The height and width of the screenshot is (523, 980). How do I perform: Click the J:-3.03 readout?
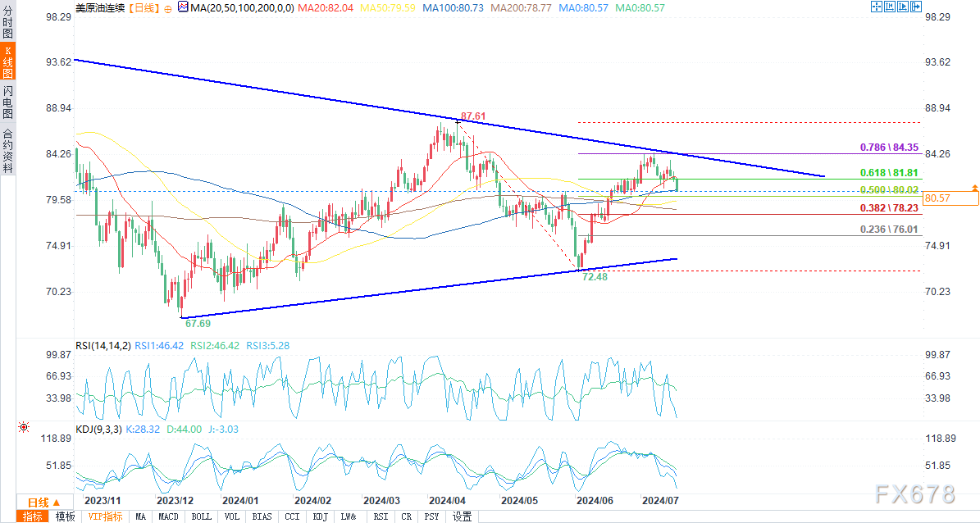coord(222,430)
